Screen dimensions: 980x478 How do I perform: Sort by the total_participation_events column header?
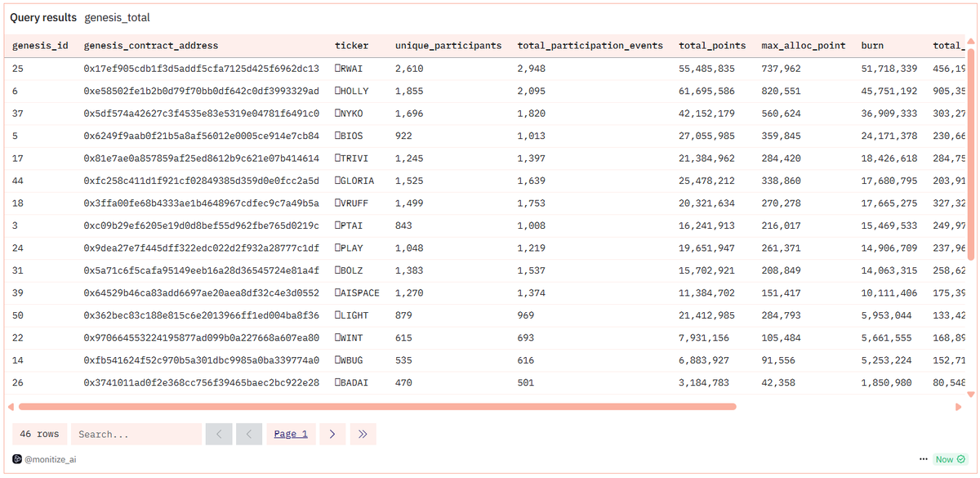click(x=590, y=46)
